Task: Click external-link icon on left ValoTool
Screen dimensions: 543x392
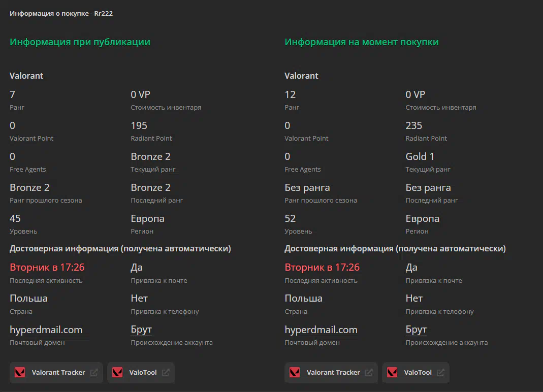Action: [166, 373]
